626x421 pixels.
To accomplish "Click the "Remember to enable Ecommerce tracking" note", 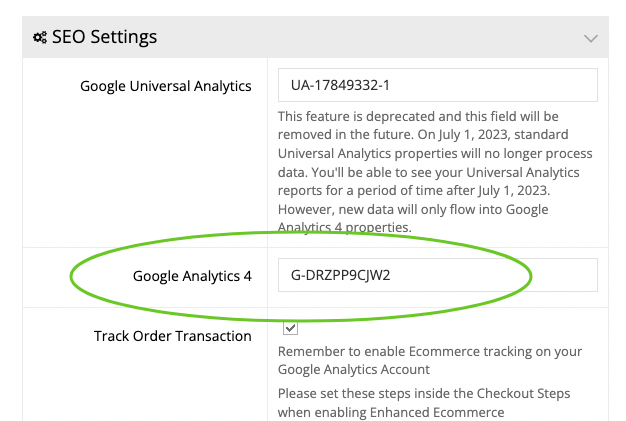I will coord(430,352).
